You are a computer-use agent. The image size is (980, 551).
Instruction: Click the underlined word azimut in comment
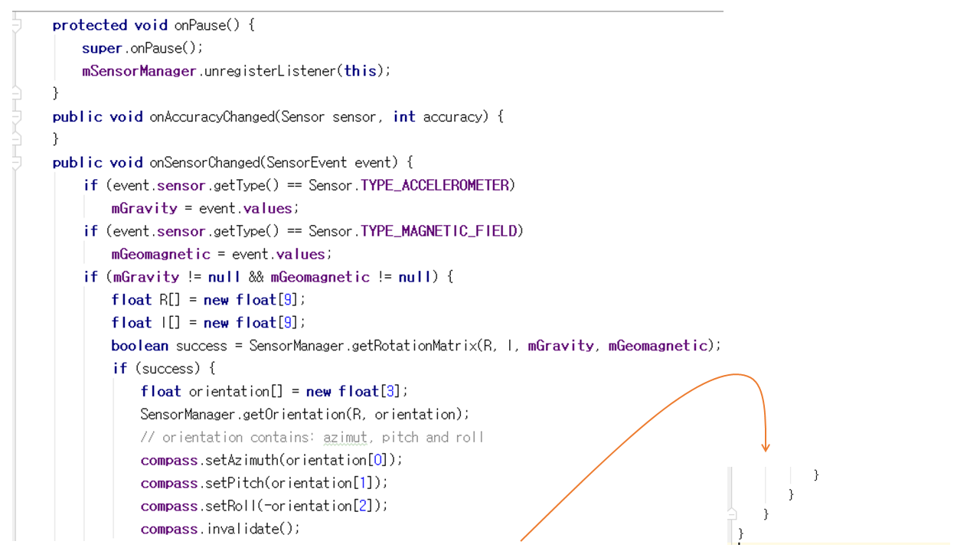coord(345,438)
